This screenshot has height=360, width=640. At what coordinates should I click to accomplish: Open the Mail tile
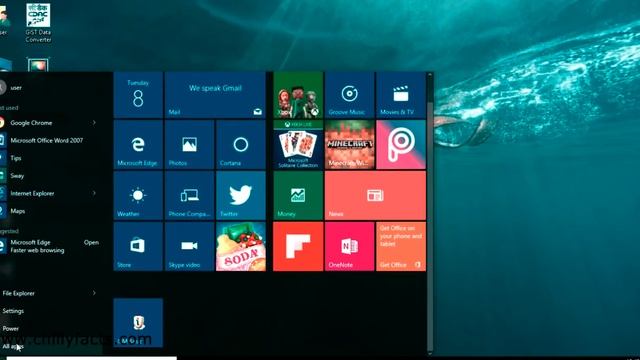215,95
